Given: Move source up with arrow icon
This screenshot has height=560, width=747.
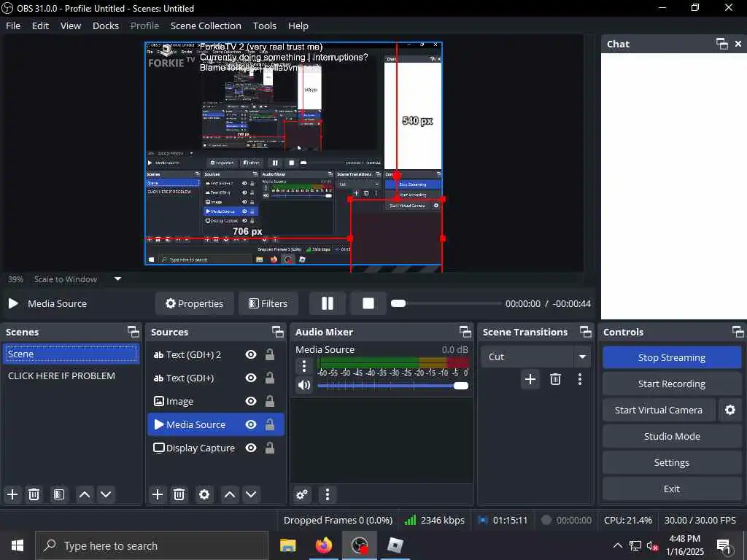Looking at the screenshot, I should coord(230,494).
